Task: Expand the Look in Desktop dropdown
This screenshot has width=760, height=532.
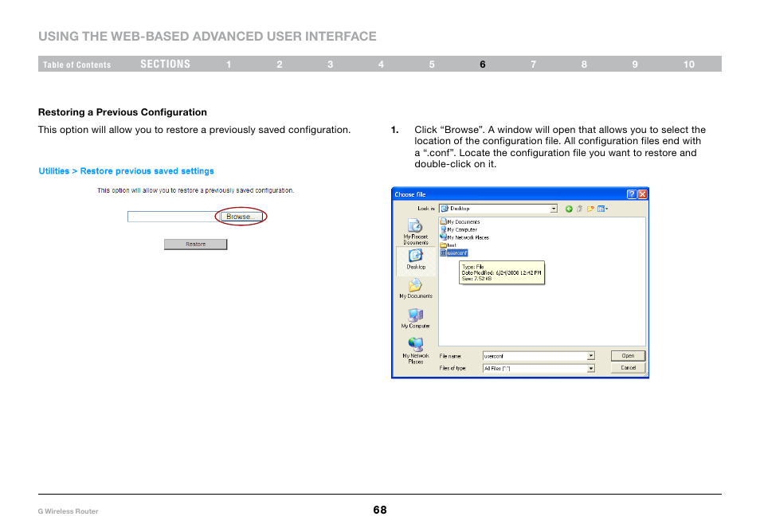Action: [554, 209]
